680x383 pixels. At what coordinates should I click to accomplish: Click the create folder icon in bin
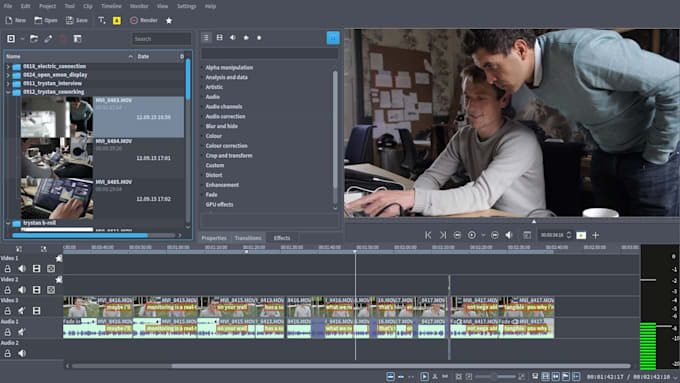(34, 39)
